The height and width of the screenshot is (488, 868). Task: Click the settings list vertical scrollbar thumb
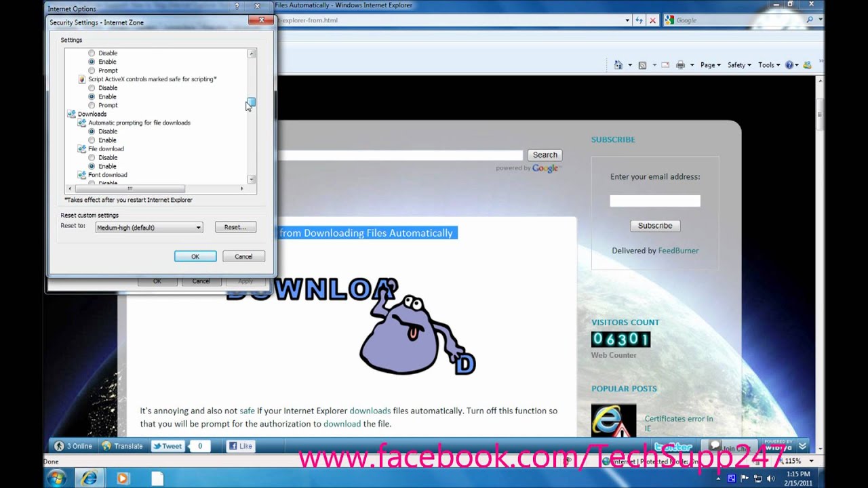click(x=252, y=102)
